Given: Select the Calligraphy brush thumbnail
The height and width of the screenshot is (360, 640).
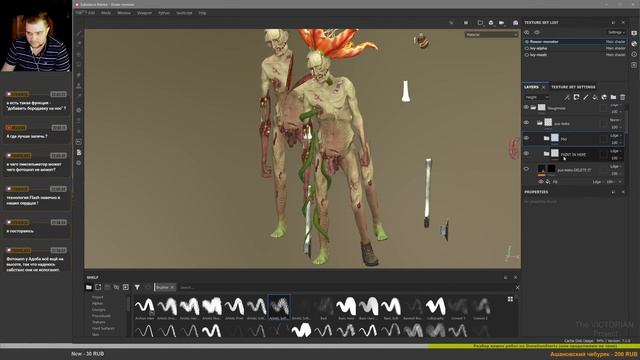Looking at the screenshot, I should [436, 307].
